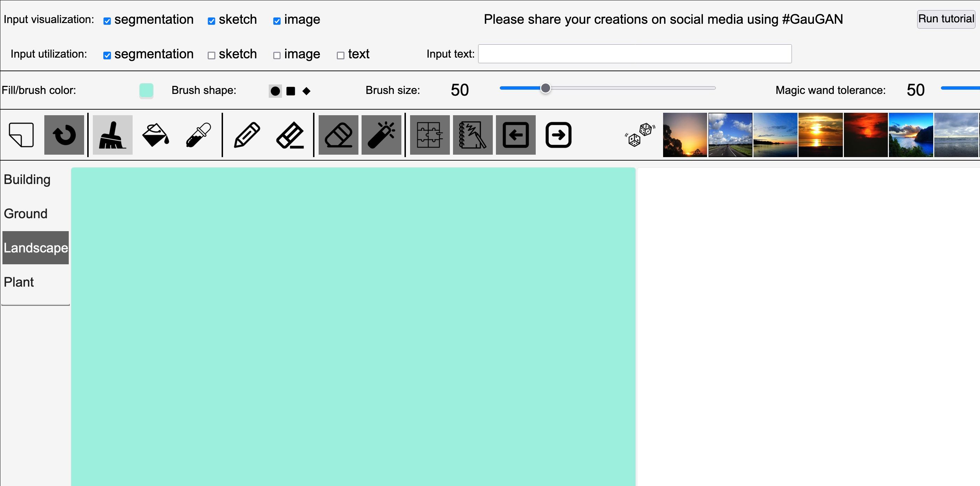Select the pencil sketch tool

click(x=247, y=135)
